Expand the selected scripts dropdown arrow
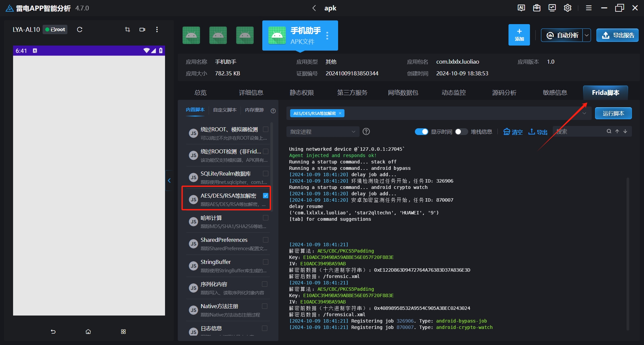The image size is (644, 345). click(x=584, y=113)
